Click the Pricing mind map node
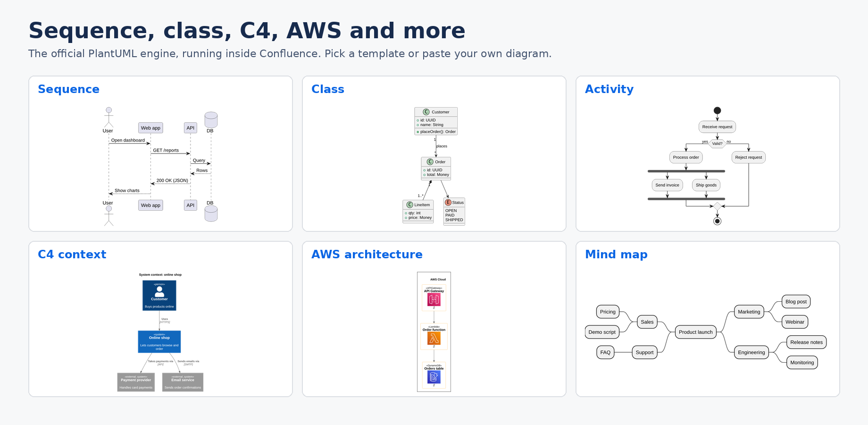The image size is (868, 425). tap(608, 312)
